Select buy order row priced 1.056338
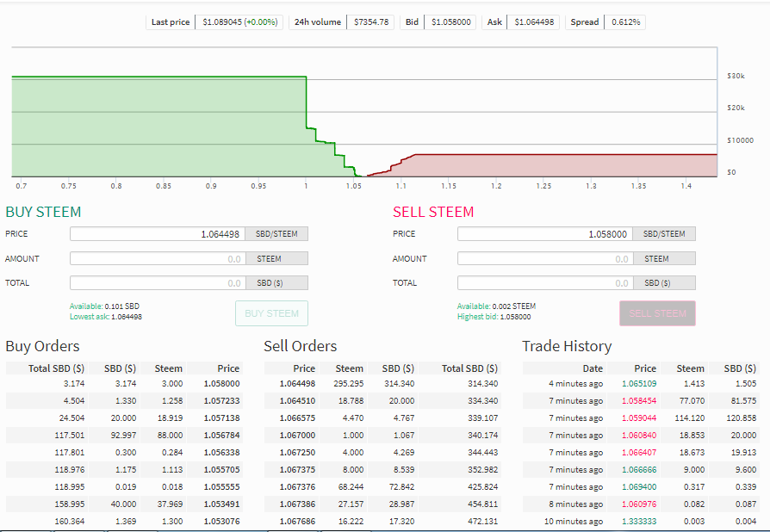 (124, 452)
